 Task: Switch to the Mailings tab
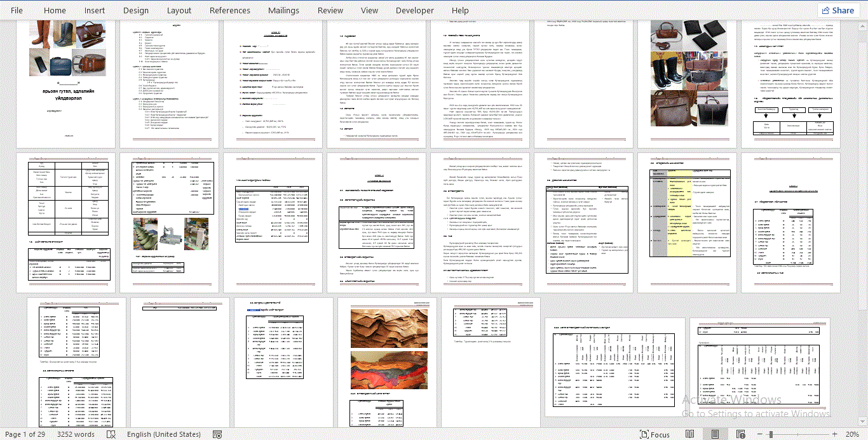tap(283, 10)
